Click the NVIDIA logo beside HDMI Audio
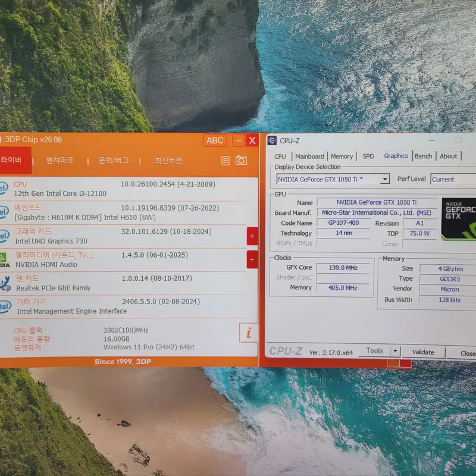The image size is (476, 476). coord(5,260)
